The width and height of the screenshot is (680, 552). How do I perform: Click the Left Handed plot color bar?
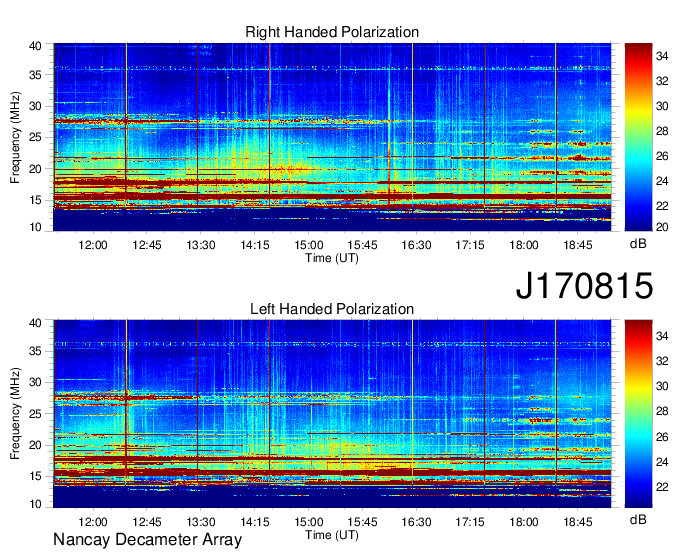pyautogui.click(x=638, y=413)
